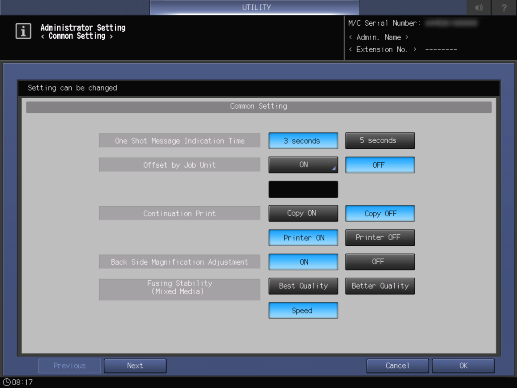Choose Better Quality fusing stability

380,286
